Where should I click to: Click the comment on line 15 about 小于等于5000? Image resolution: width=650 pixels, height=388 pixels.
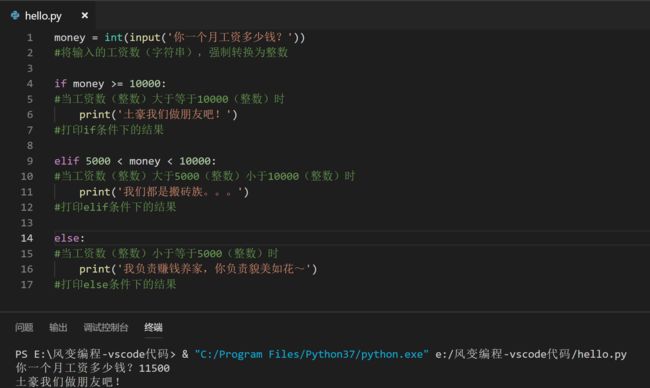[x=166, y=253]
